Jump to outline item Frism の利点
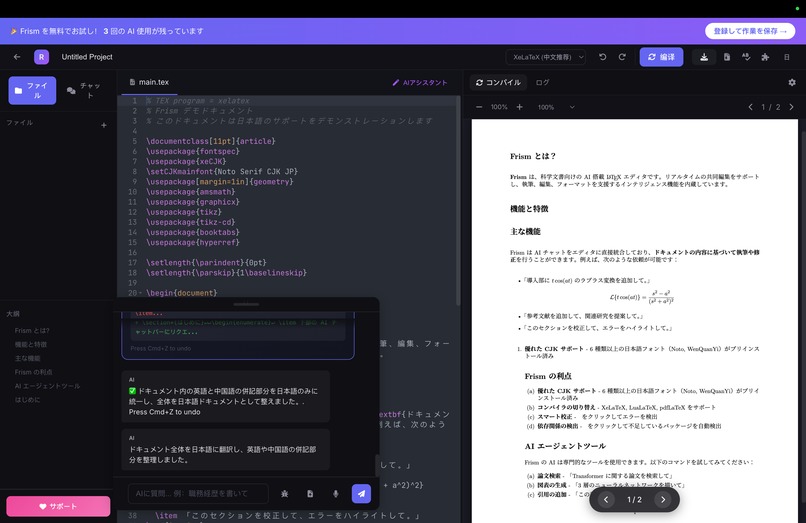The width and height of the screenshot is (806, 523). coord(33,372)
